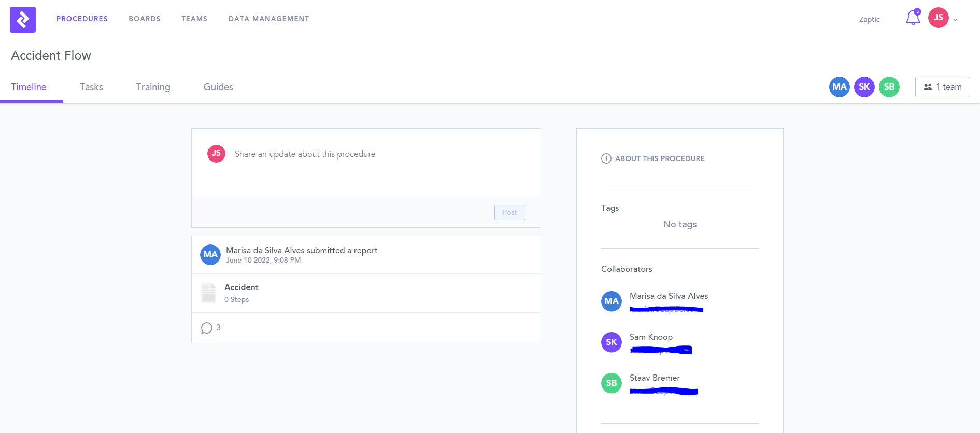Click the Zaptic organization name
This screenshot has width=980, height=433.
coord(869,19)
